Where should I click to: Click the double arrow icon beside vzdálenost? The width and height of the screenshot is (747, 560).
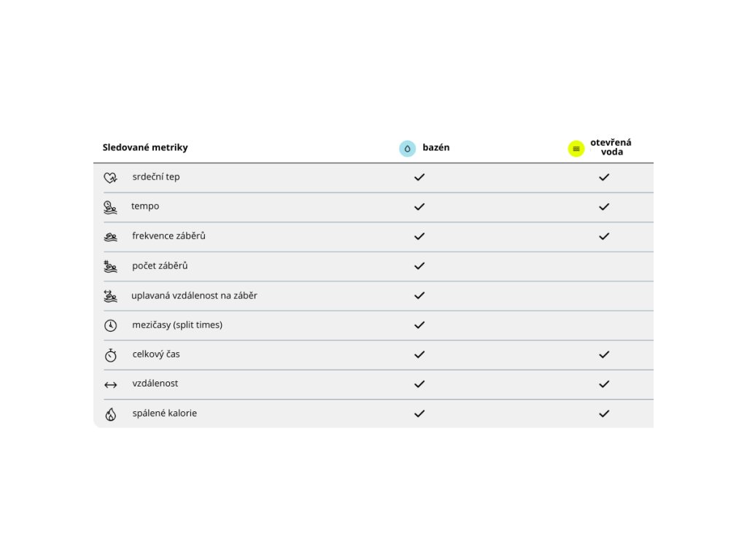(110, 385)
